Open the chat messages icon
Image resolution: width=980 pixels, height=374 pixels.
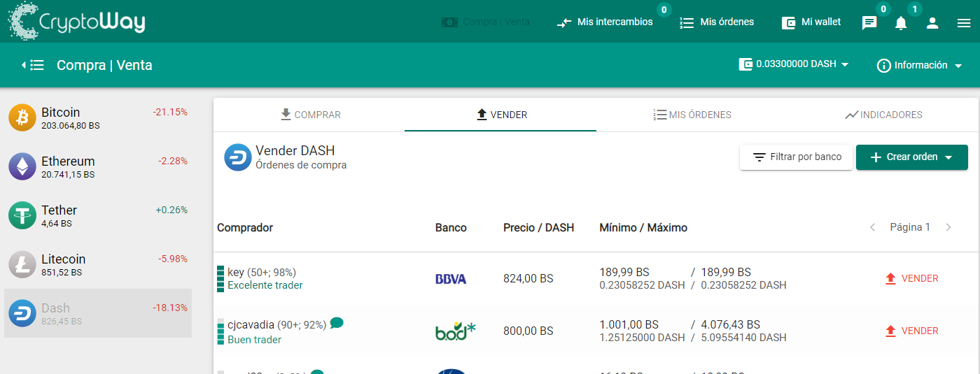869,23
